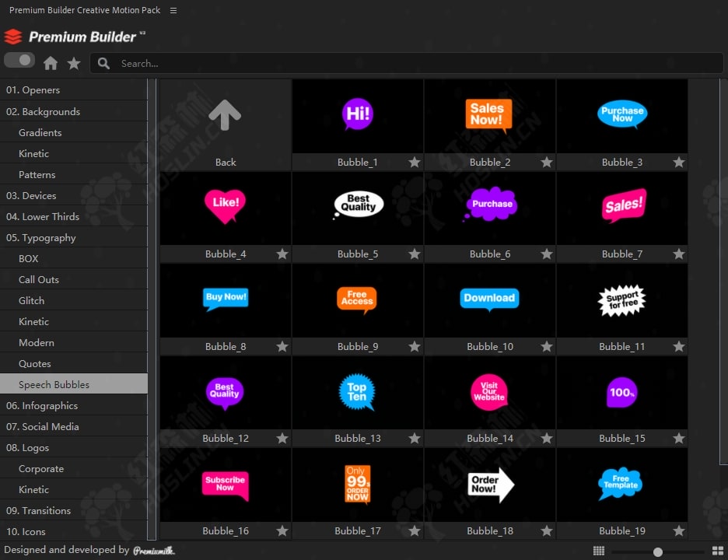Viewport: 728px width, 560px height.
Task: Open the 10. Icons category
Action: point(74,531)
